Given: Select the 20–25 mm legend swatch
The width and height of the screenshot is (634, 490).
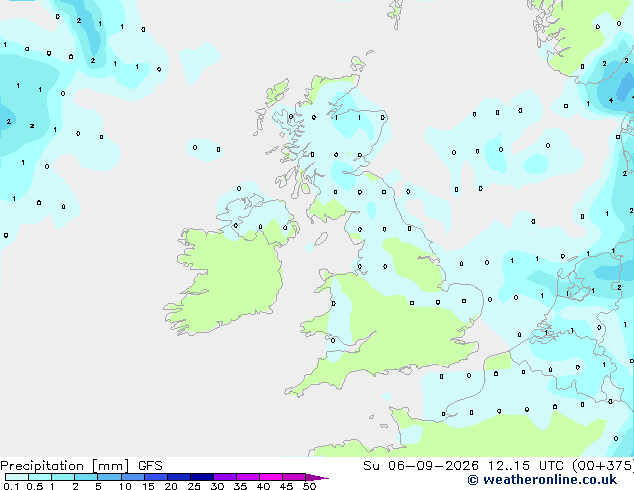Looking at the screenshot, I should click(x=178, y=477).
